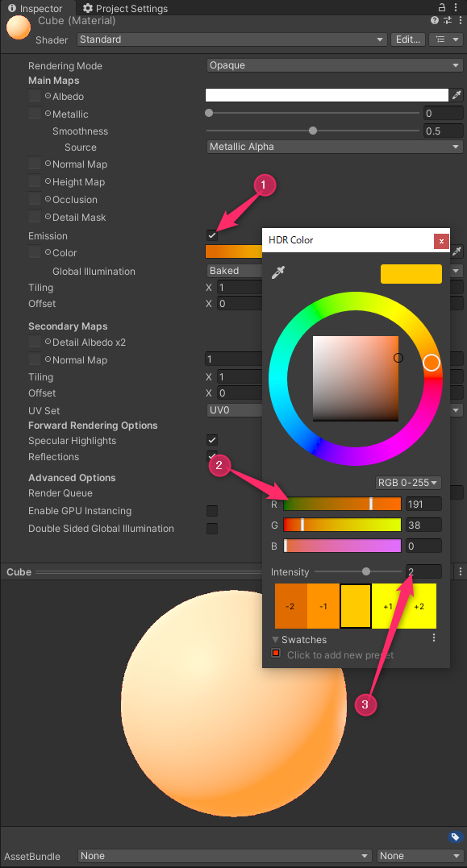Enable the Emission checkbox
467x868 pixels.
coord(211,235)
